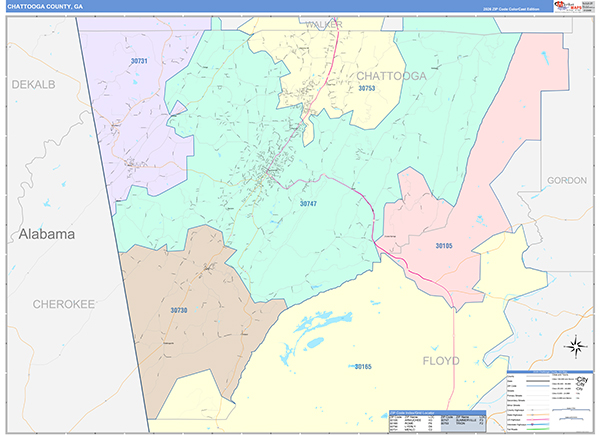The image size is (600, 435).
Task: Click the lower scale bar in legend
Action: click(571, 419)
